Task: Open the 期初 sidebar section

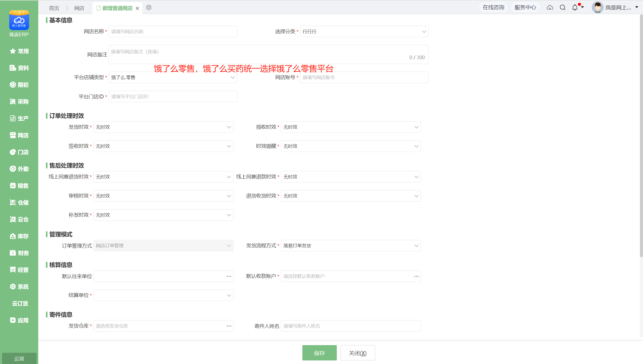Action: tap(19, 85)
